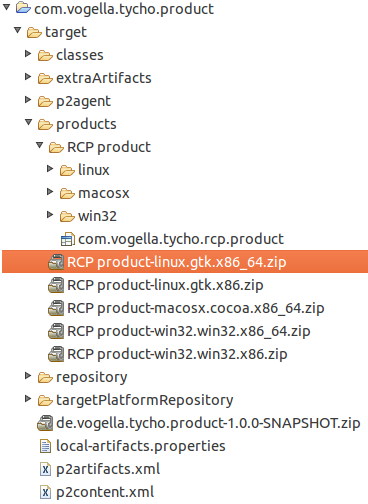Click archive icon of RCP product-linux.gtk.x86.zip
The width and height of the screenshot is (368, 504).
(x=56, y=285)
